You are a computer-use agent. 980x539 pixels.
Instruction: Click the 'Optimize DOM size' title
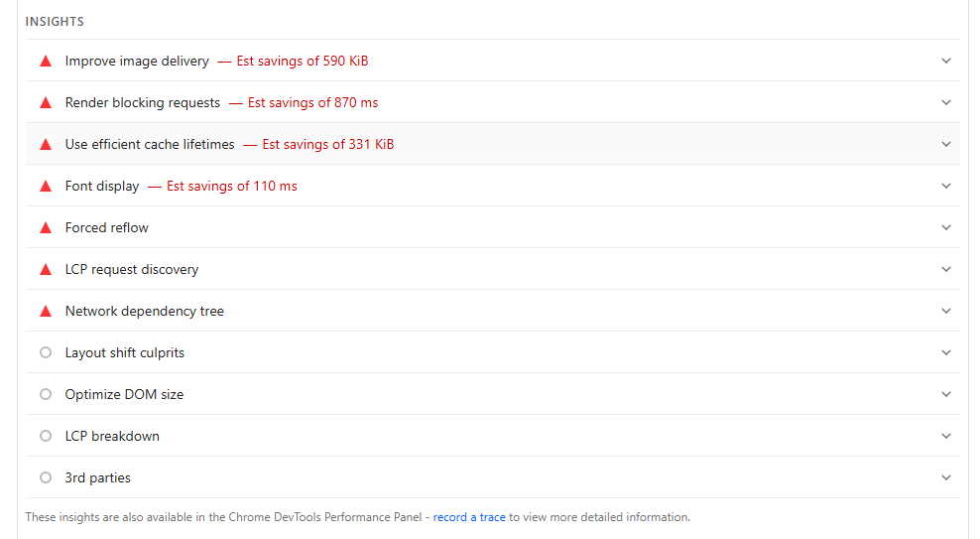[124, 394]
